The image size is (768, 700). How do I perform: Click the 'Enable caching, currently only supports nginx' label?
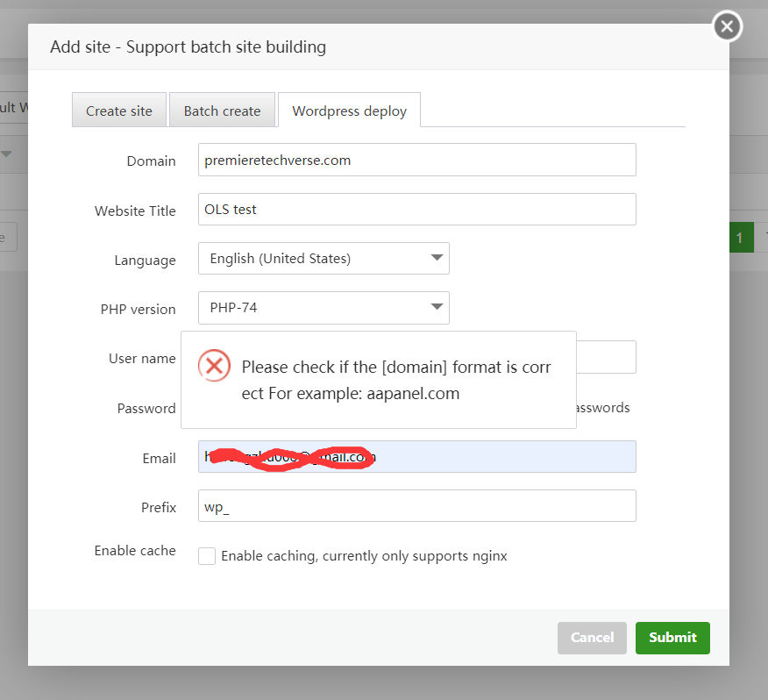(x=364, y=556)
